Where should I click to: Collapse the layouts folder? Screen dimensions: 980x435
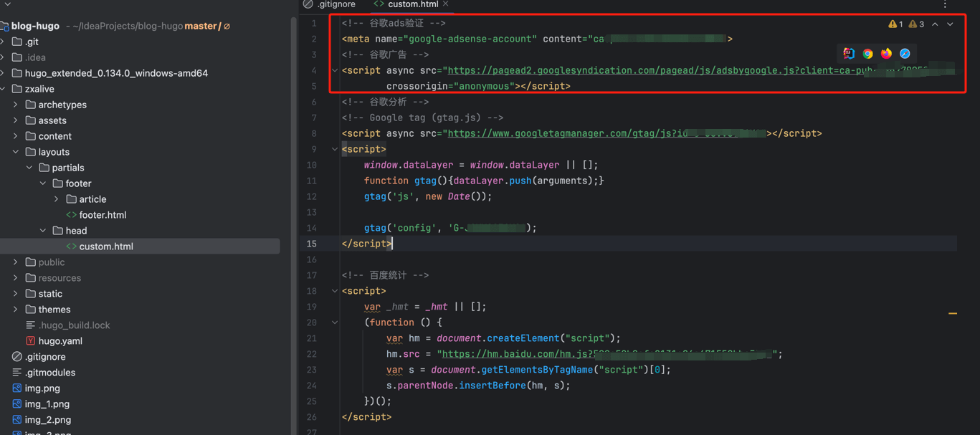pyautogui.click(x=16, y=152)
